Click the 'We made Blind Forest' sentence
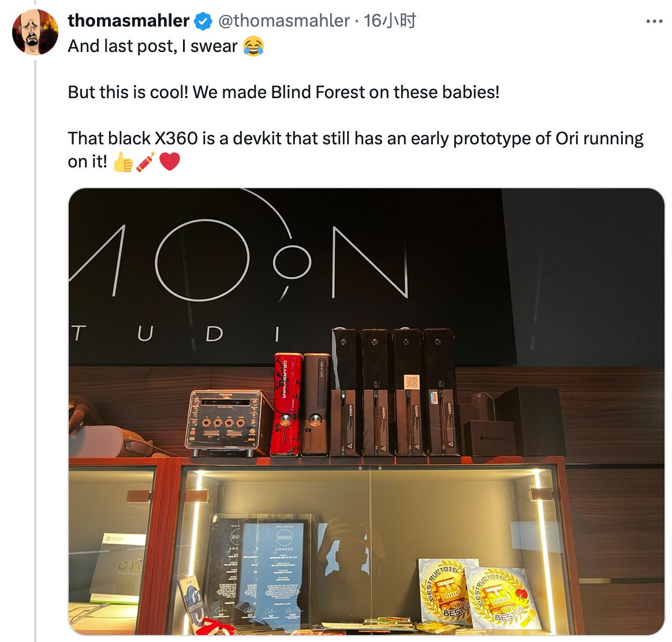This screenshot has height=642, width=672. tap(346, 92)
